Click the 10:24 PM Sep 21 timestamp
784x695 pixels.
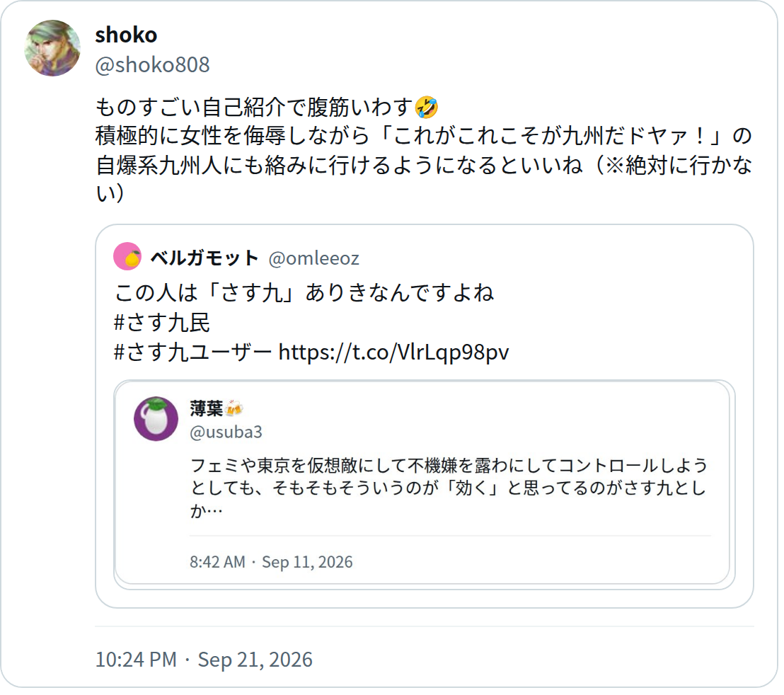coord(204,660)
